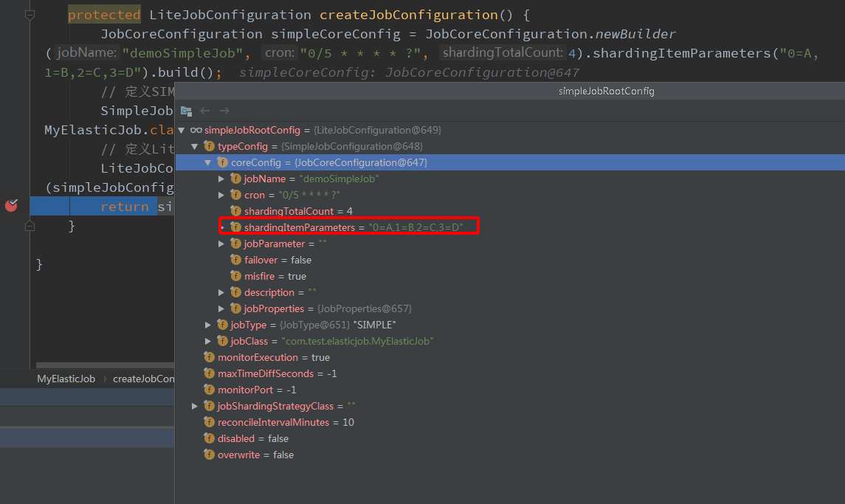Select the disabled = false row
845x504 pixels.
point(510,438)
